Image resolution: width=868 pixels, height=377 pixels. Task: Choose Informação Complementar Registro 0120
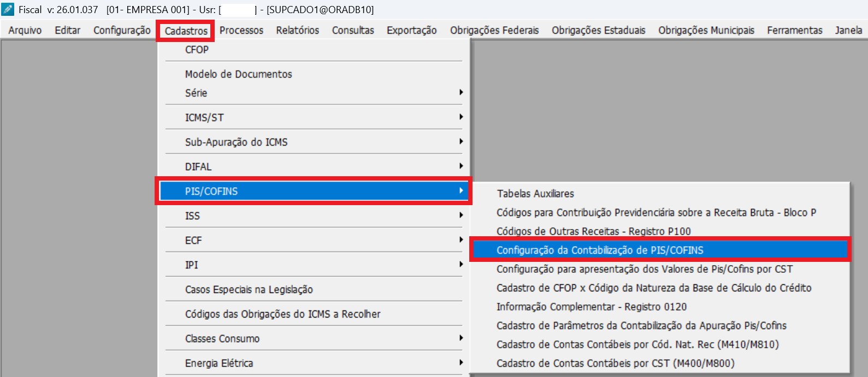660,307
